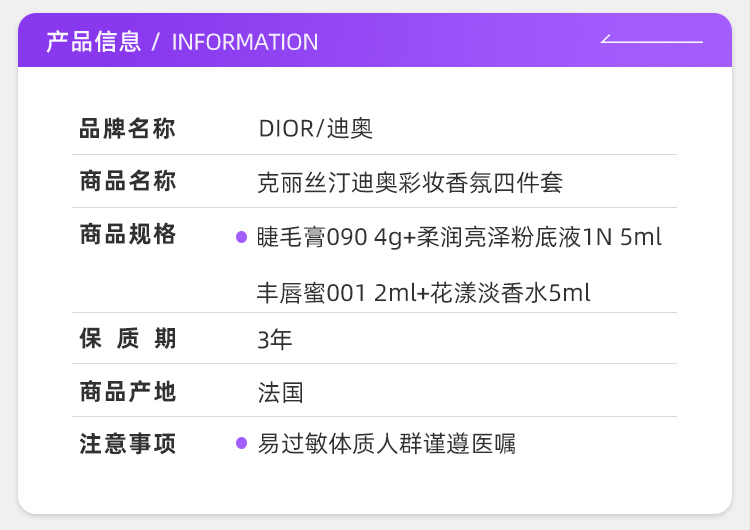The image size is (750, 530).
Task: Click the 克丽丝汀迪奥彩妆香氛四件套 product name
Action: click(410, 183)
